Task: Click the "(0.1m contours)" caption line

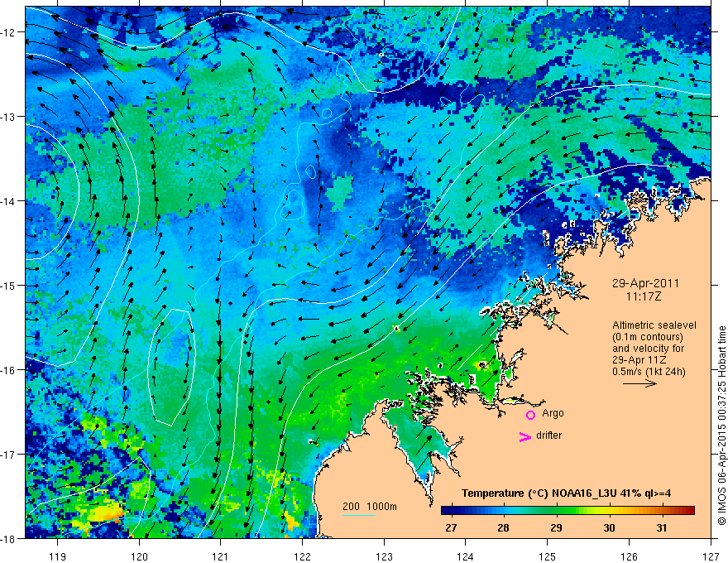Action: [648, 337]
